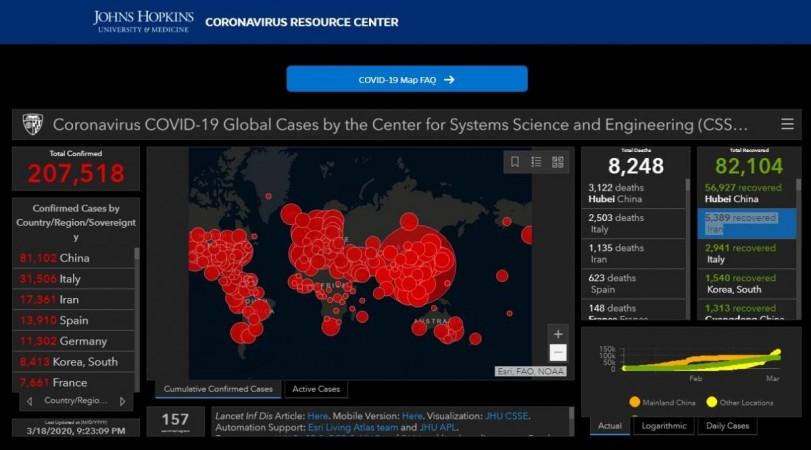811x450 pixels.
Task: Click the Johns Hopkins shield logo icon
Action: click(33, 125)
